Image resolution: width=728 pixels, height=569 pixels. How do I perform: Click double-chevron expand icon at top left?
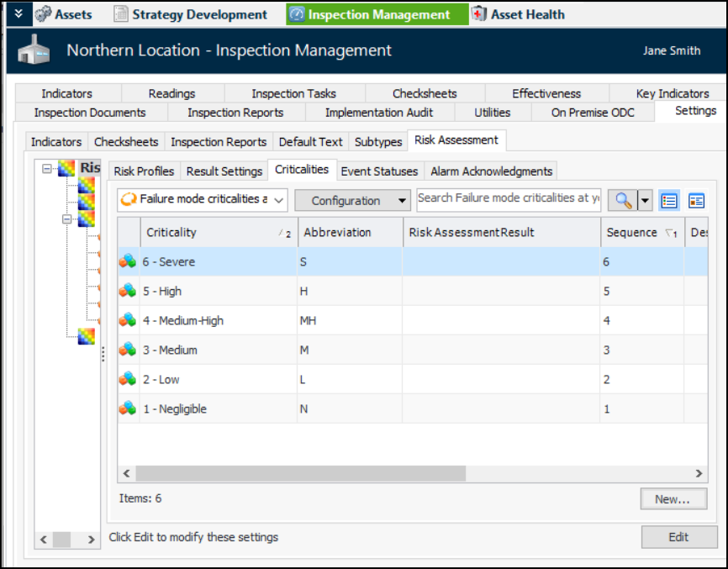click(18, 14)
